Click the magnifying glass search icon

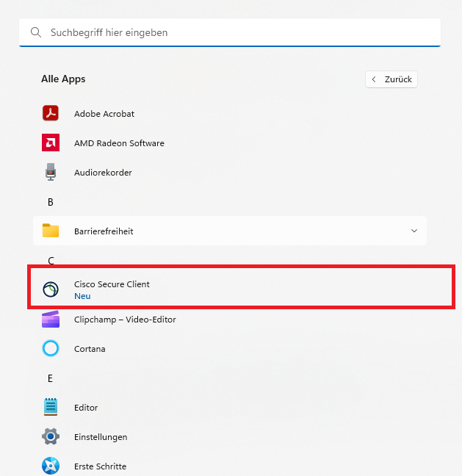click(x=36, y=33)
